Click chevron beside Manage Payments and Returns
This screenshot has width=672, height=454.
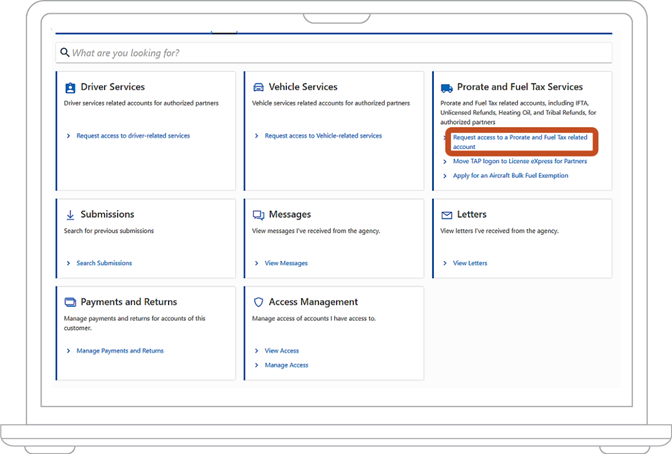pos(68,351)
